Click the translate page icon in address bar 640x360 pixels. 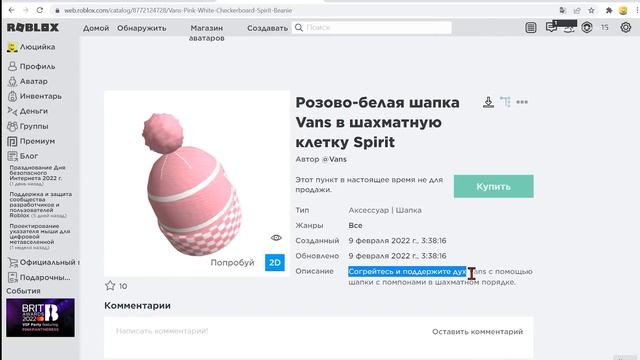(x=563, y=11)
